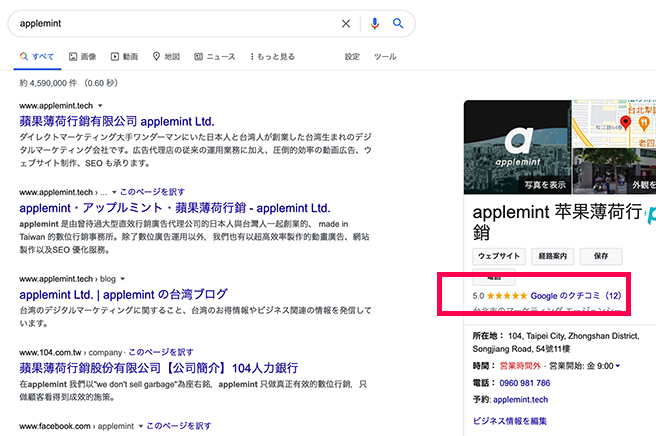Click ビジネス情報を編集

510,421
